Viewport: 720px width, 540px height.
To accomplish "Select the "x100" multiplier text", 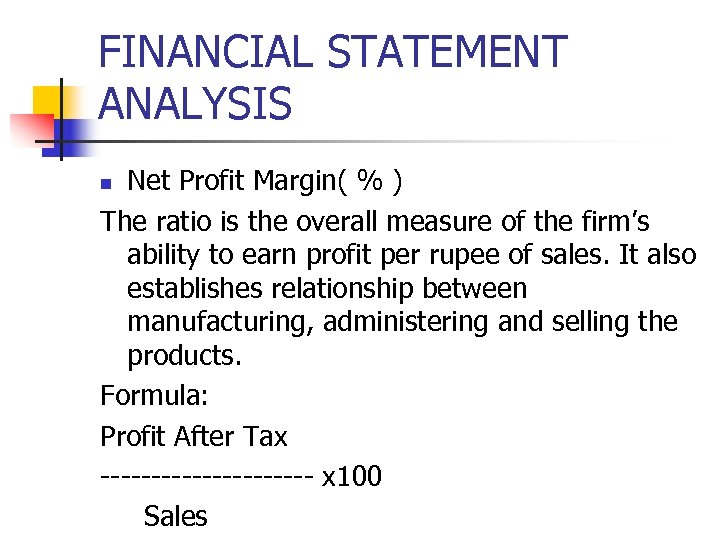I will click(351, 476).
